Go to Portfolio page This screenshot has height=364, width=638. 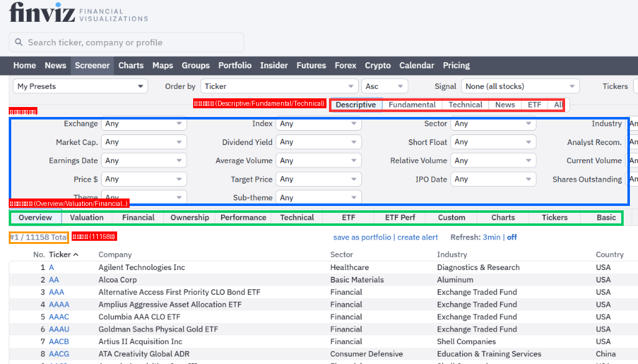pos(235,65)
